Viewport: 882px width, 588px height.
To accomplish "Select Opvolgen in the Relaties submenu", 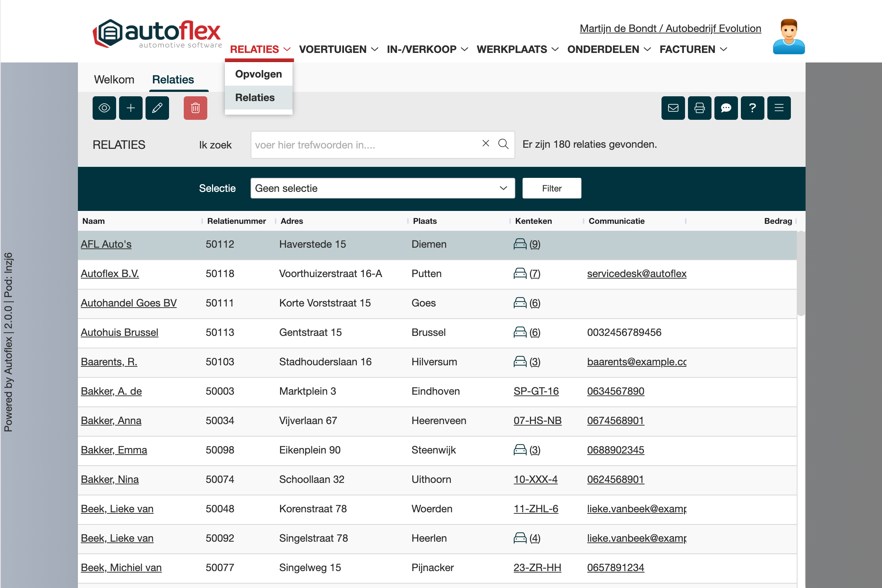I will (258, 74).
